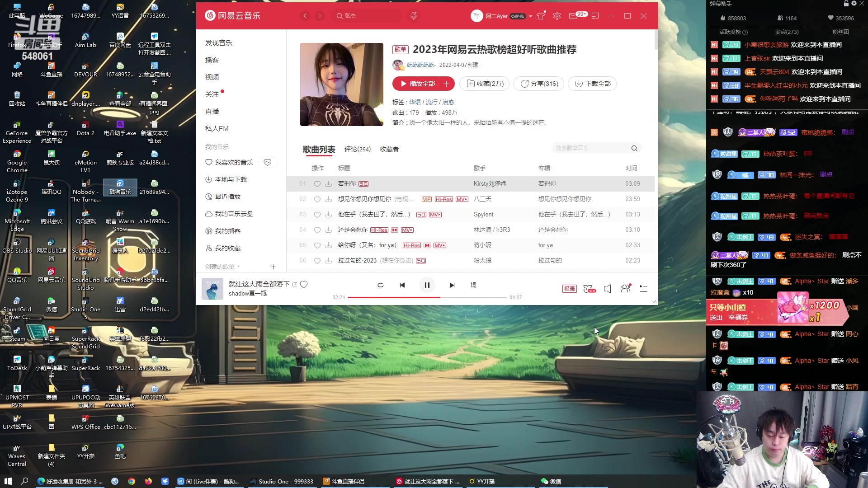The height and width of the screenshot is (488, 868).
Task: Open the play queue list icon
Action: pyautogui.click(x=644, y=289)
